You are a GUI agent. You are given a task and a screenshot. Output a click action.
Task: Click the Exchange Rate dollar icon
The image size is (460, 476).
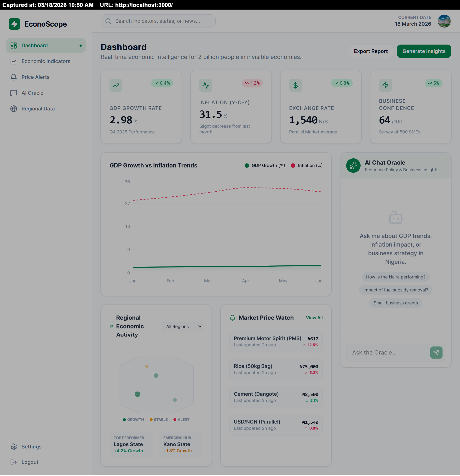295,85
